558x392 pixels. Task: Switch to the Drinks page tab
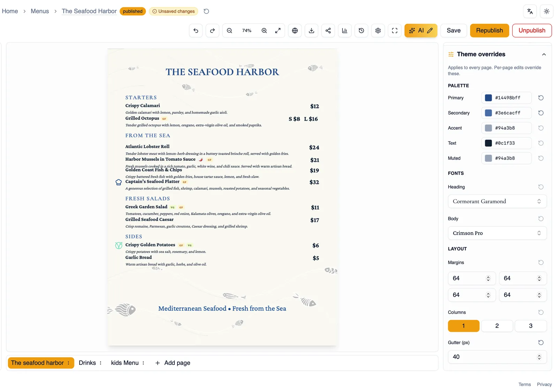coord(87,363)
